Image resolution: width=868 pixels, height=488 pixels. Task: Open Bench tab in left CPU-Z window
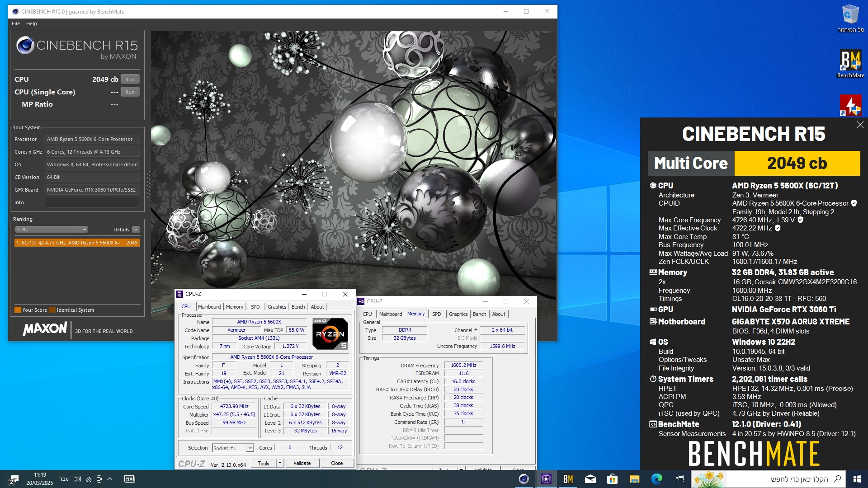(x=298, y=307)
